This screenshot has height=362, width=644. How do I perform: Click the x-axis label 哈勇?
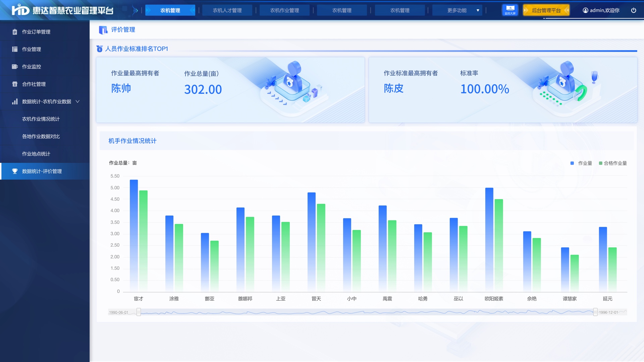[423, 299]
